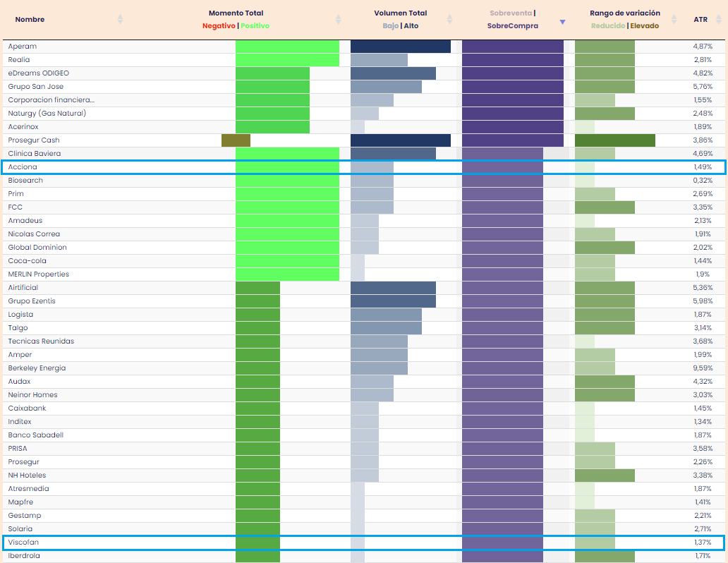Viewport: 728px width, 563px height.
Task: Choose the Mapfre row name
Action: pos(20,502)
